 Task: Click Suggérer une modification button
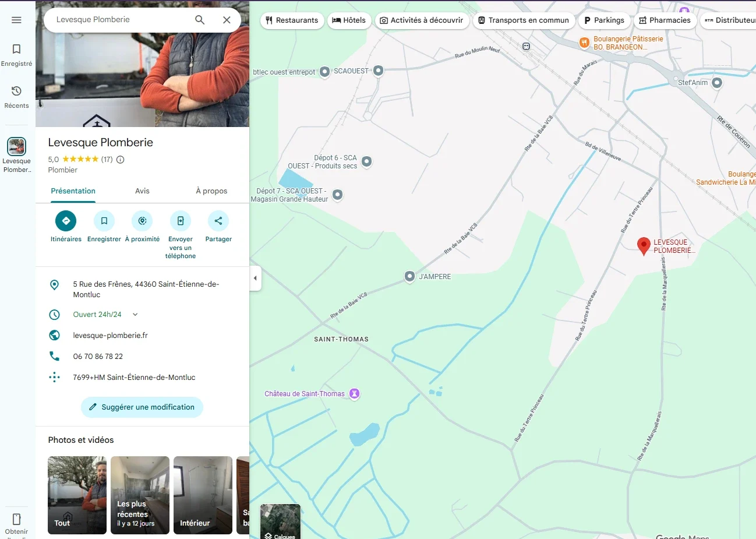pos(142,407)
